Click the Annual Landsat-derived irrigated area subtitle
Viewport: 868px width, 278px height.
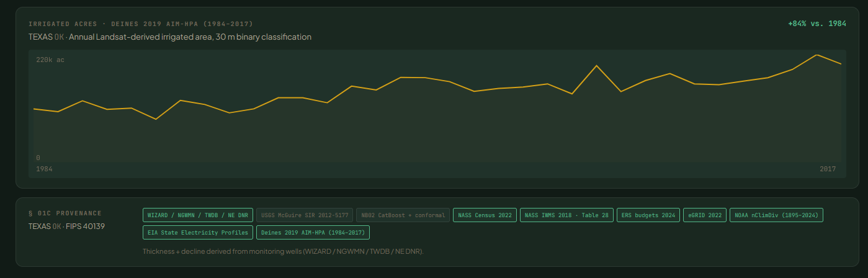click(190, 37)
